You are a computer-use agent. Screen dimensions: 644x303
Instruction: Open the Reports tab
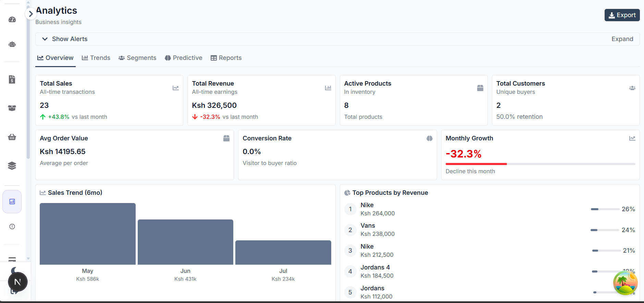point(226,58)
